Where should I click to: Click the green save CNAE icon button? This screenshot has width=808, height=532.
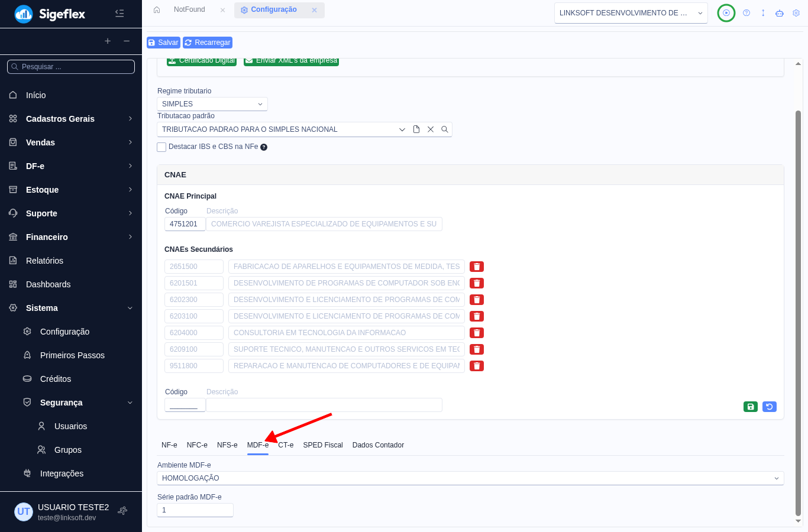coord(751,407)
